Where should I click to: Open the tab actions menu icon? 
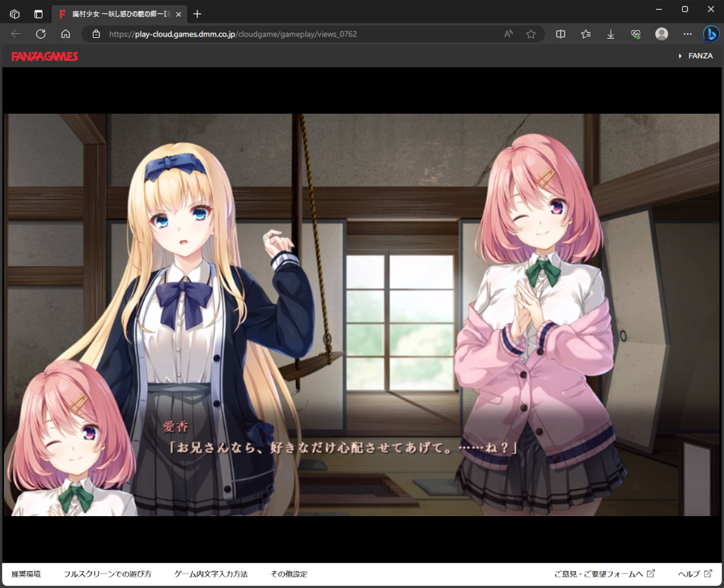(x=39, y=14)
